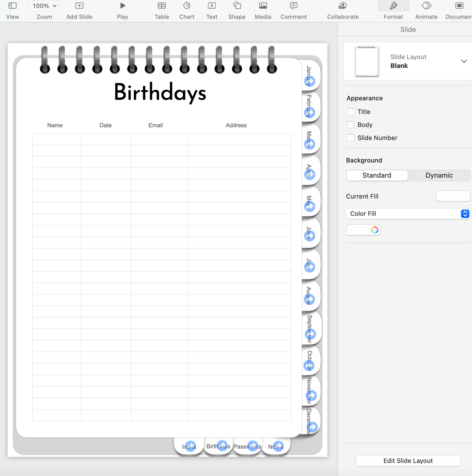Screen dimensions: 472x476
Task: Toggle the Slide Number checkbox
Action: click(x=351, y=138)
